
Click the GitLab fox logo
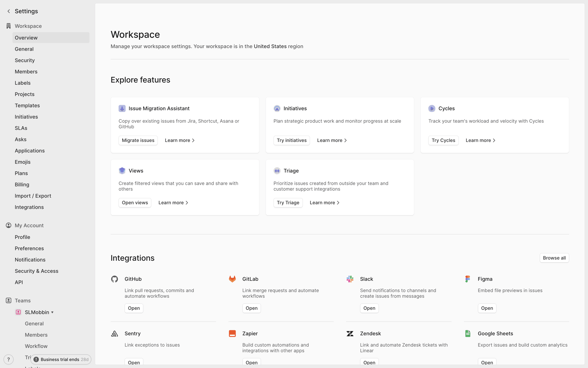point(232,279)
